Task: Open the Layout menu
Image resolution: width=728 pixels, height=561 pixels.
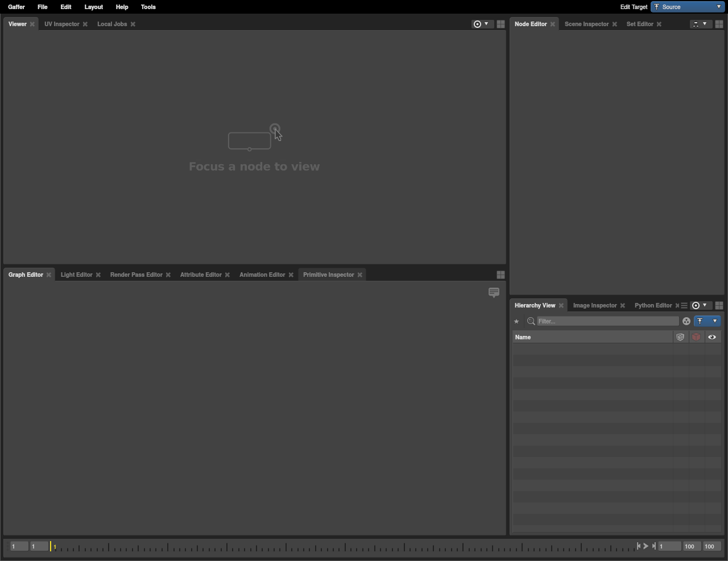Action: pyautogui.click(x=93, y=7)
